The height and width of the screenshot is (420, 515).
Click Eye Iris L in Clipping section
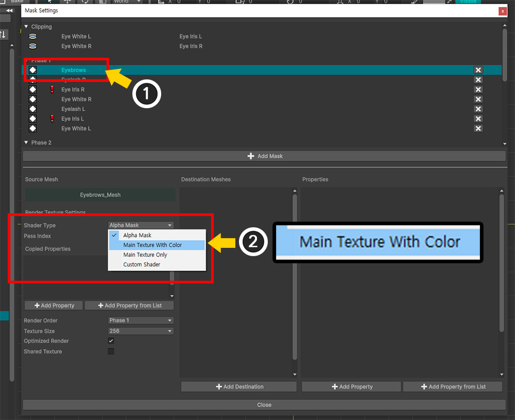click(x=191, y=37)
